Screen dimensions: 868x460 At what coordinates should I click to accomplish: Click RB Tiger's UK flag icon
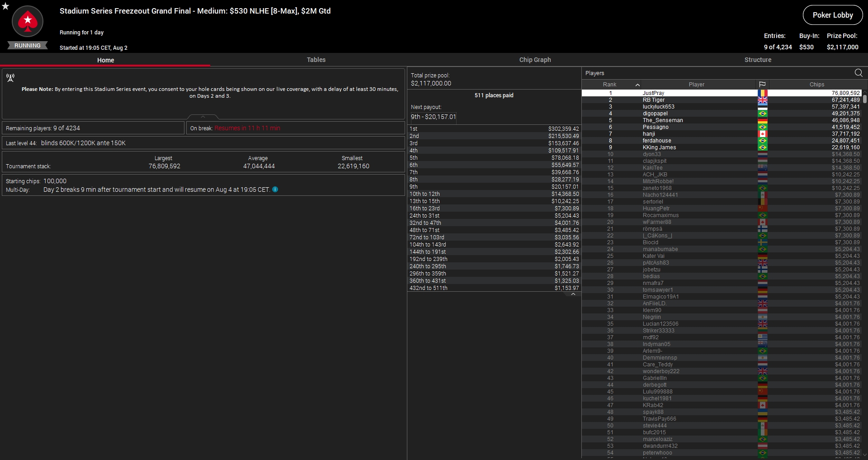coord(763,100)
